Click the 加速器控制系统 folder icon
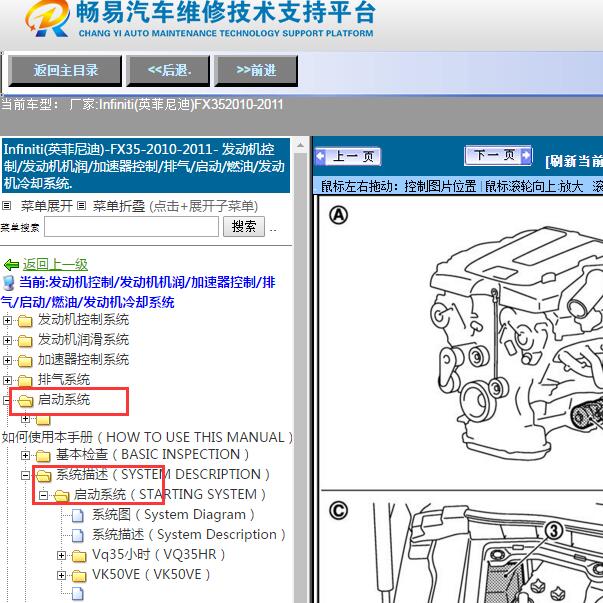603x603 pixels. tap(25, 361)
